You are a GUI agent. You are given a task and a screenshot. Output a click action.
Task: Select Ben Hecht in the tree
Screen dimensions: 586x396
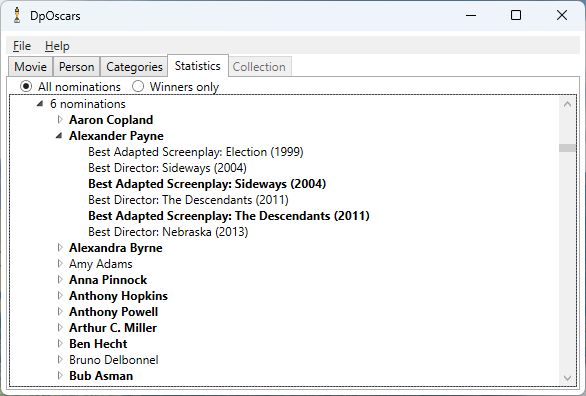point(98,344)
